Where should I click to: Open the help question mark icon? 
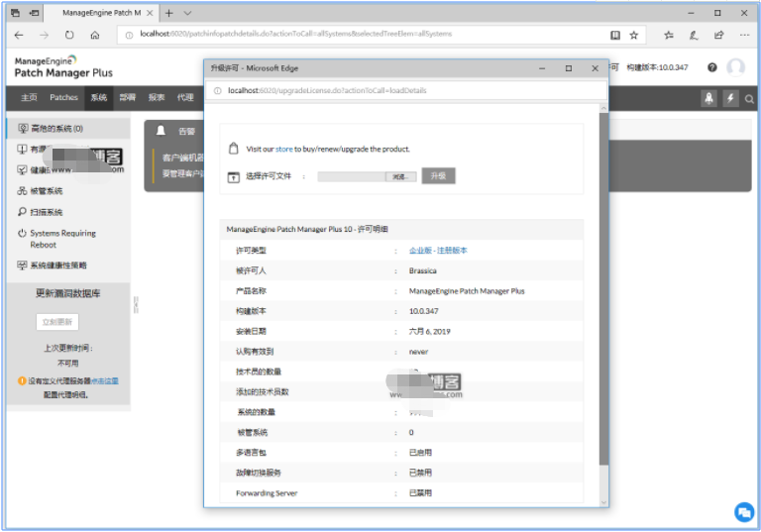712,67
